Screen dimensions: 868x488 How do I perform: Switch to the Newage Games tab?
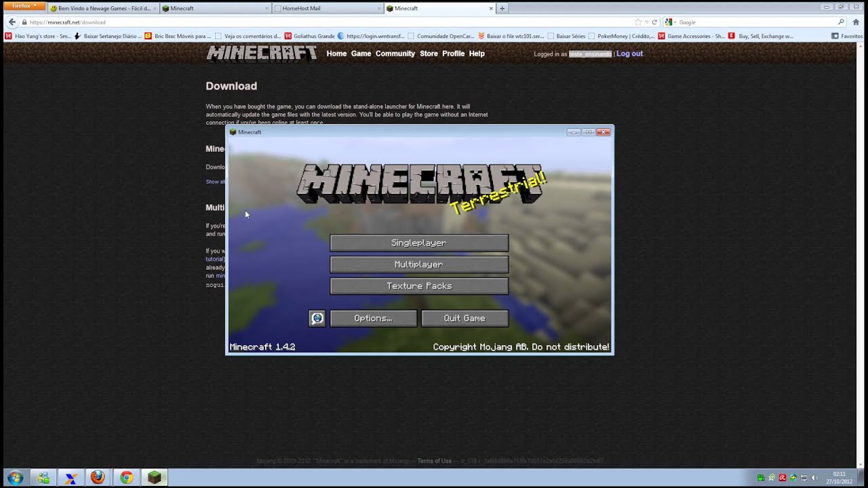[x=103, y=8]
